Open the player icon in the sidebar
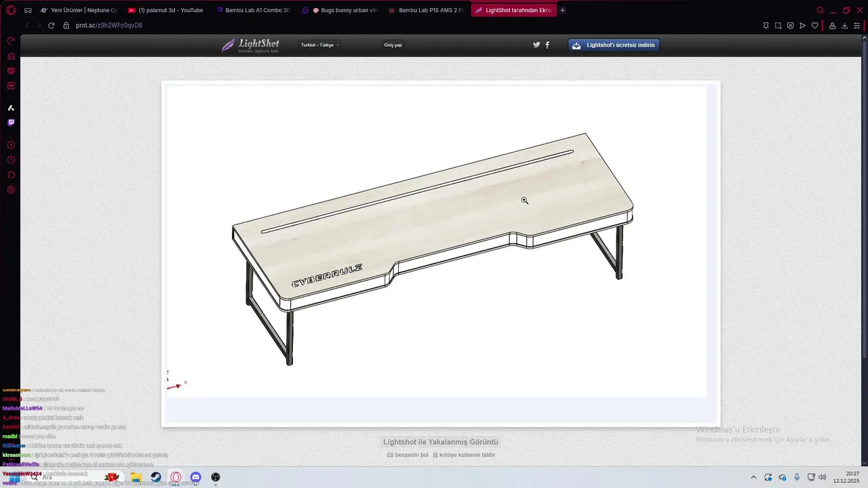 11,145
